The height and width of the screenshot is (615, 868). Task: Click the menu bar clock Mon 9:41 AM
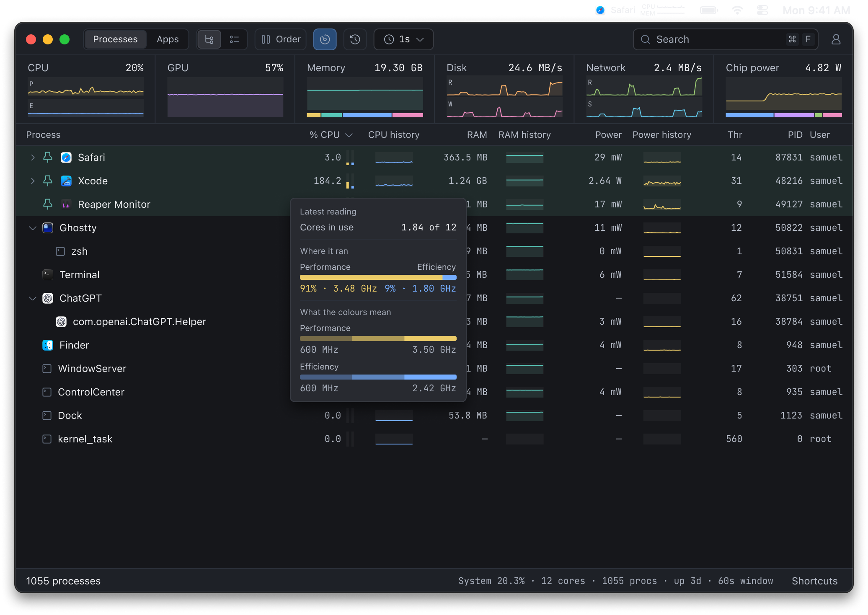click(816, 10)
